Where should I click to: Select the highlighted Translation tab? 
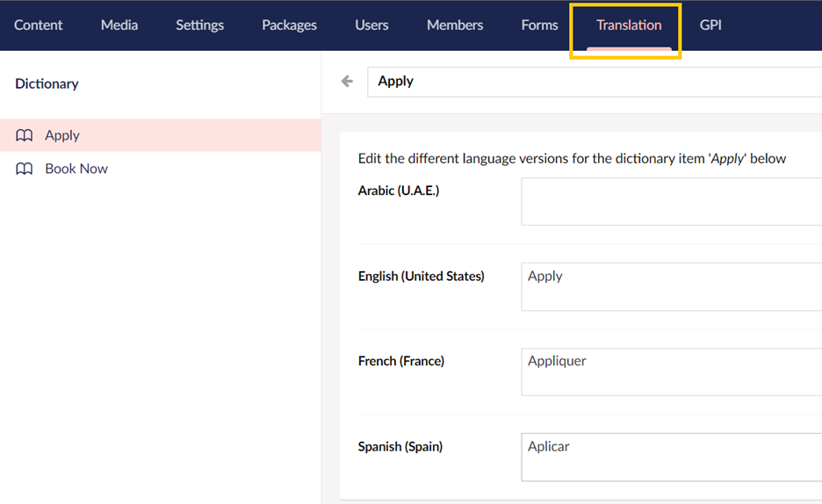(x=629, y=25)
